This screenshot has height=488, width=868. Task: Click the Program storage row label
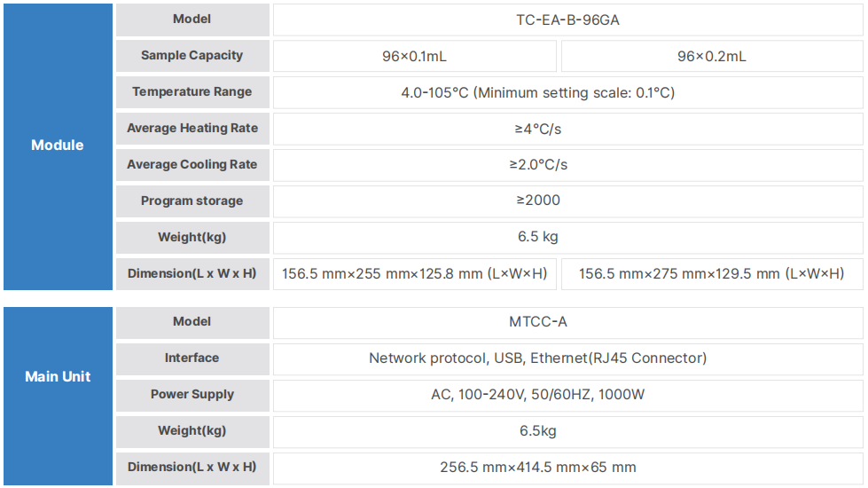pyautogui.click(x=192, y=201)
